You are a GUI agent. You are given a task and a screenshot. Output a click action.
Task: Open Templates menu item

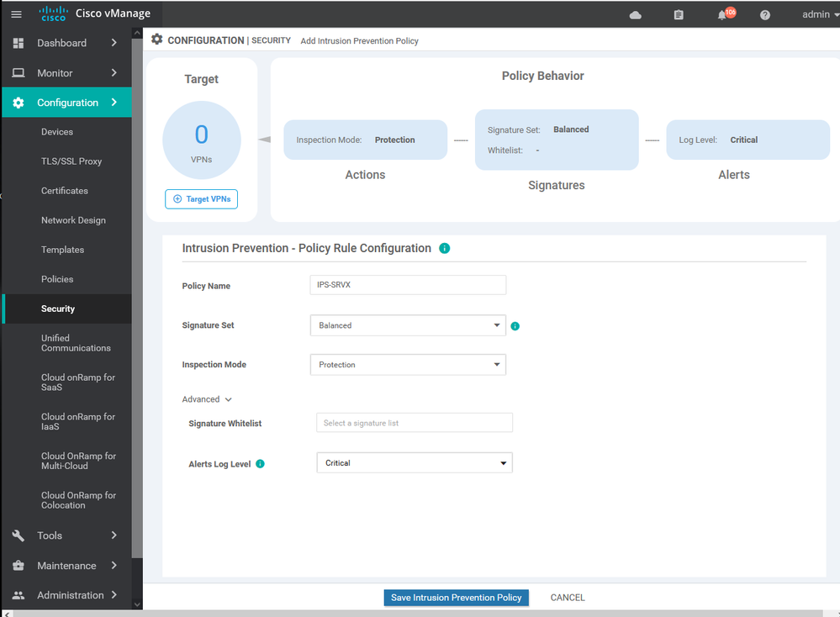[x=63, y=250]
